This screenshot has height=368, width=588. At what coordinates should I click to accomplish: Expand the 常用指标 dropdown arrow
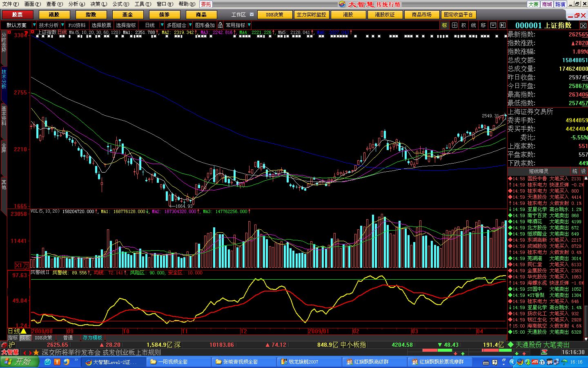click(x=249, y=25)
